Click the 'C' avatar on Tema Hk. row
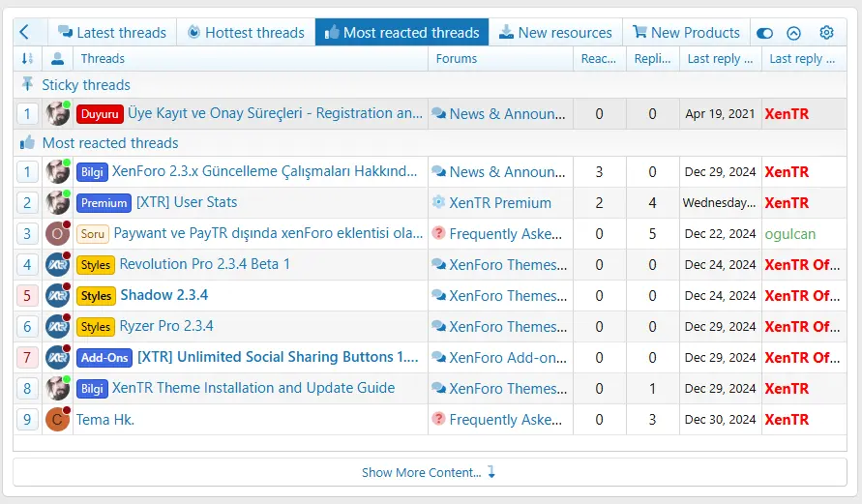The height and width of the screenshot is (504, 862). (x=58, y=420)
